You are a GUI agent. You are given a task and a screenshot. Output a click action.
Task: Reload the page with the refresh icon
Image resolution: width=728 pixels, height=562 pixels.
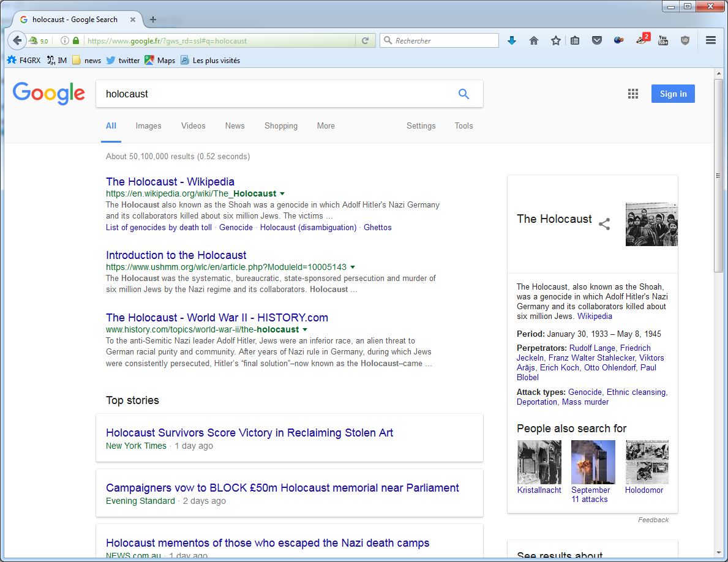click(365, 41)
